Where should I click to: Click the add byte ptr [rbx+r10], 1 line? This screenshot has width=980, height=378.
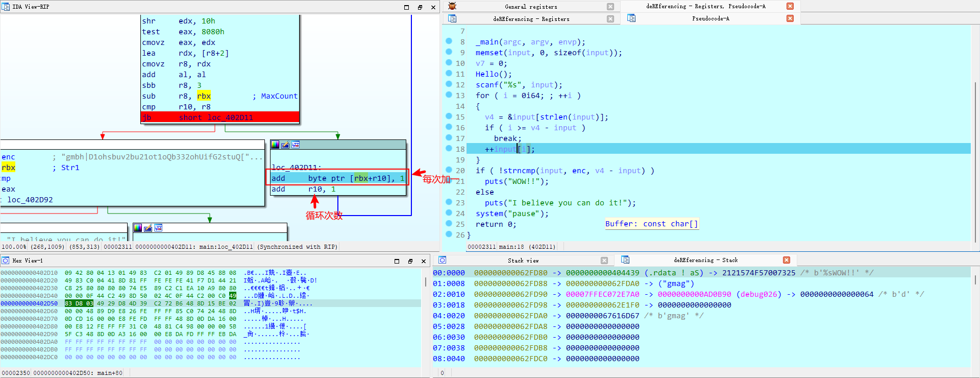[338, 178]
